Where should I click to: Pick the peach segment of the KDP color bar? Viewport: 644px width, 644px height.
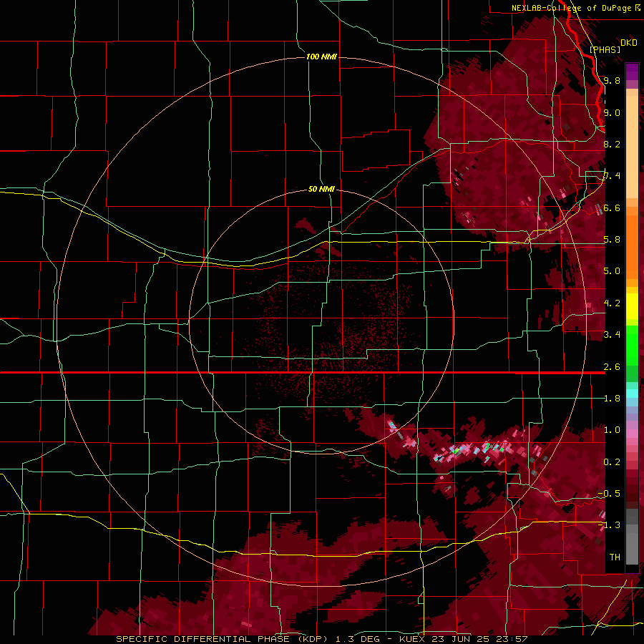click(632, 146)
